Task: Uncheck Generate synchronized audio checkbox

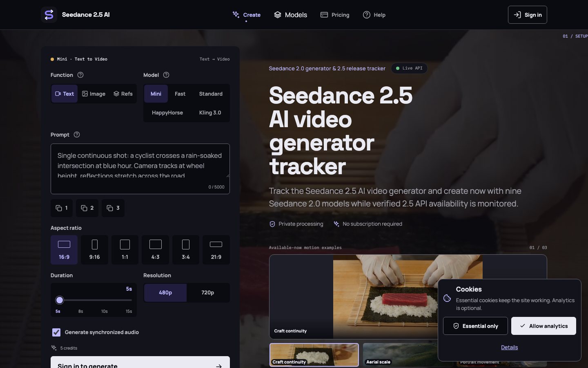Action: pyautogui.click(x=56, y=332)
